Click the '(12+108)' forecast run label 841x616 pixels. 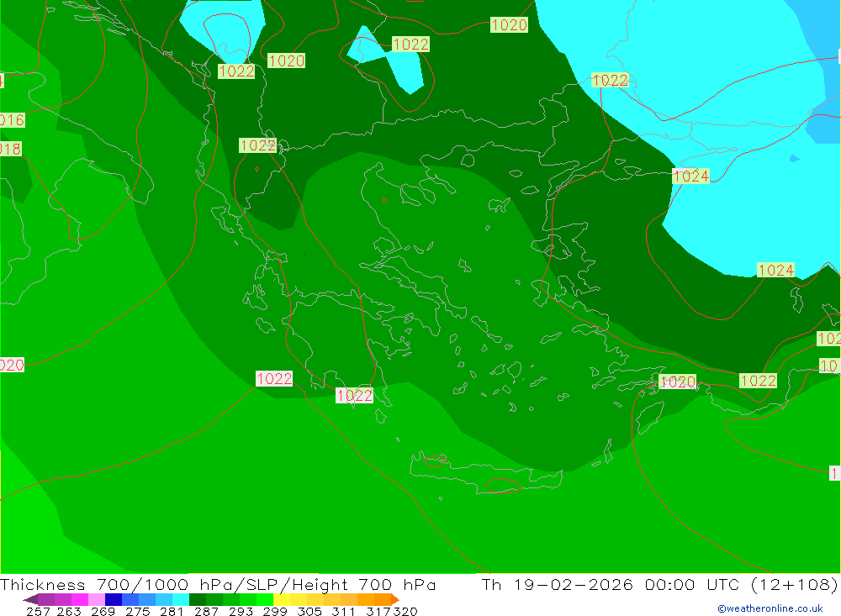point(794,584)
